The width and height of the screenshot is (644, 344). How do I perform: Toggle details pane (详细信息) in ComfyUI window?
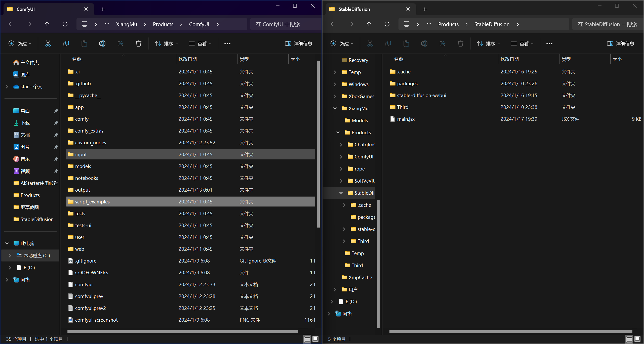tap(298, 44)
